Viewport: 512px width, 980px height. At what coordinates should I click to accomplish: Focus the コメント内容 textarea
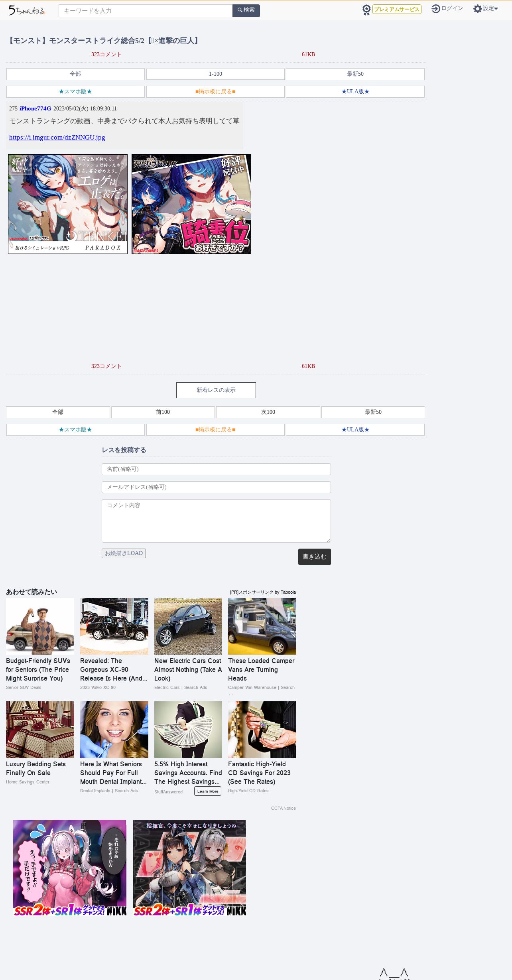(x=216, y=521)
